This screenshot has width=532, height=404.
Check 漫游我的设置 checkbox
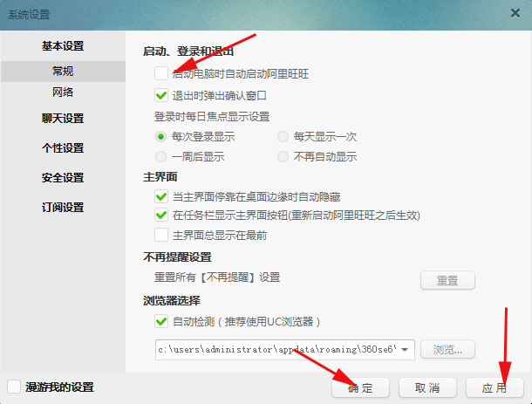pos(14,387)
